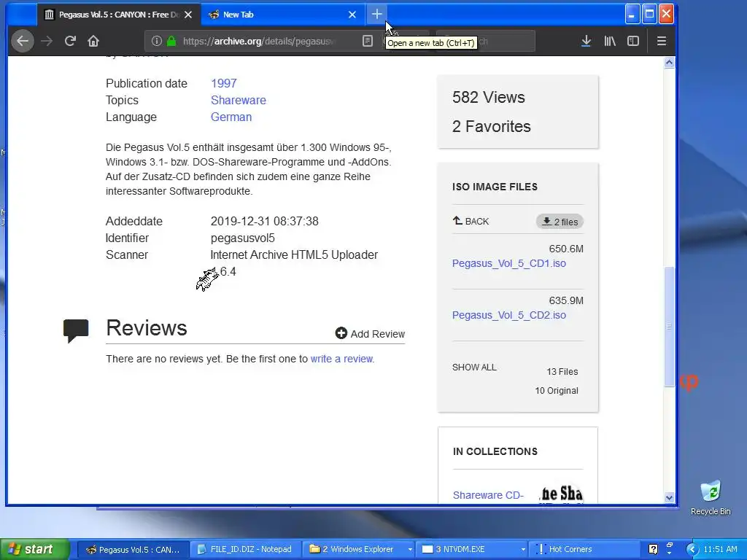The width and height of the screenshot is (747, 560).
Task: Reload the current page
Action: [70, 41]
